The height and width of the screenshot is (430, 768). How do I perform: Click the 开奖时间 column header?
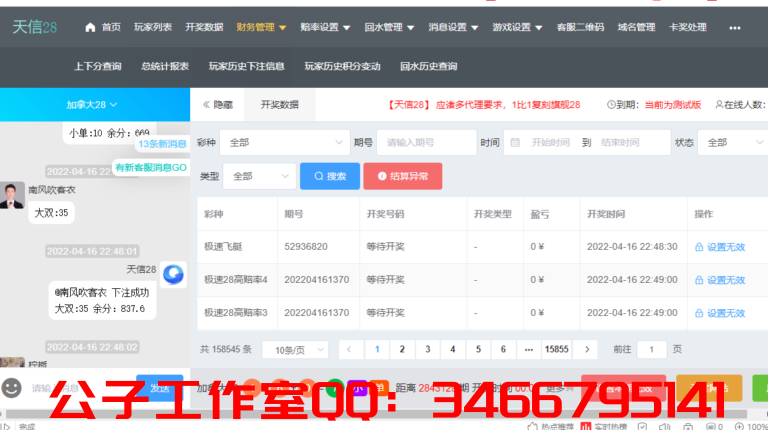[x=606, y=214]
